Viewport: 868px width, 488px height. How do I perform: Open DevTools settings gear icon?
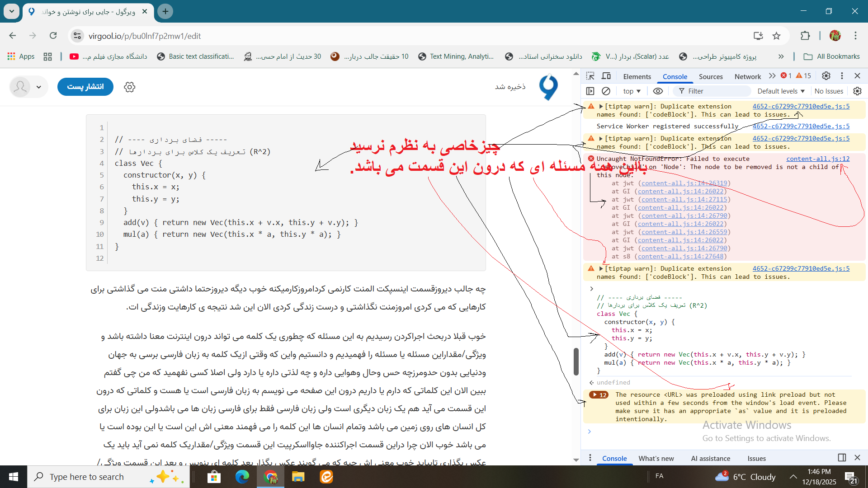pyautogui.click(x=826, y=76)
